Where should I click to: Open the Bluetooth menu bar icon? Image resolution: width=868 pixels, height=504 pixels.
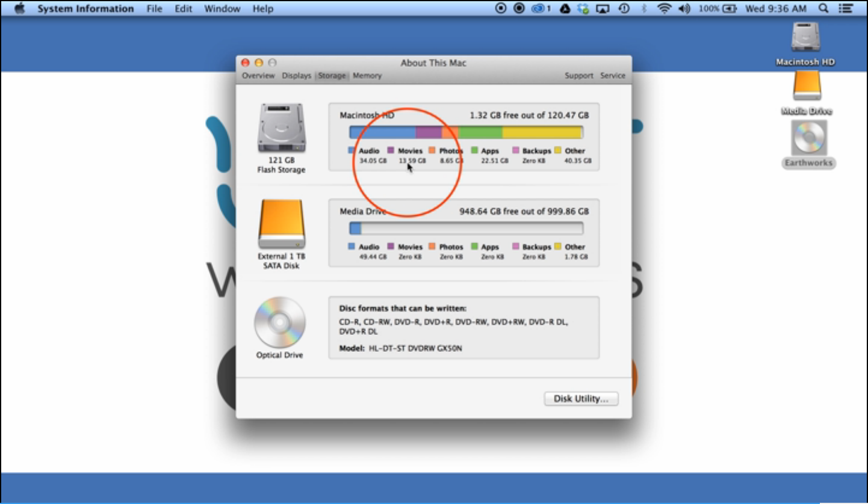pyautogui.click(x=643, y=8)
